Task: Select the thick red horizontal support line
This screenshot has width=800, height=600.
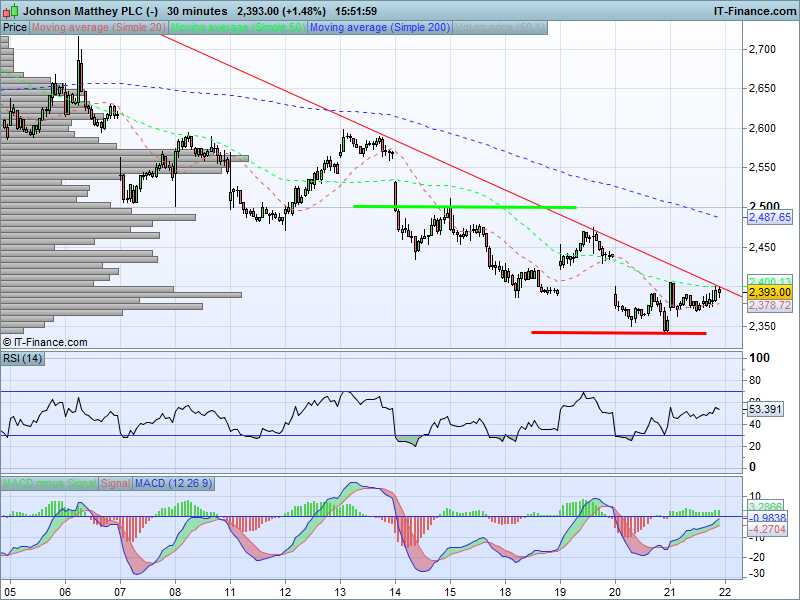Action: click(x=618, y=332)
